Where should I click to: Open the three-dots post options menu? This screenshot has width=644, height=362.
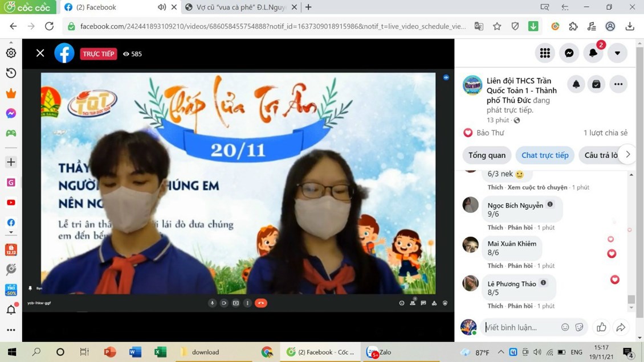[x=618, y=84]
